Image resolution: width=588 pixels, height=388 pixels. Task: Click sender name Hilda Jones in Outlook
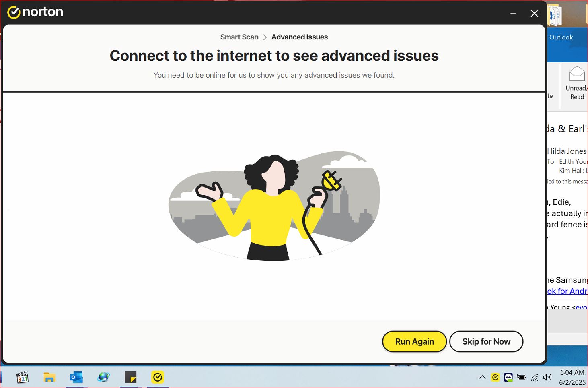click(567, 151)
